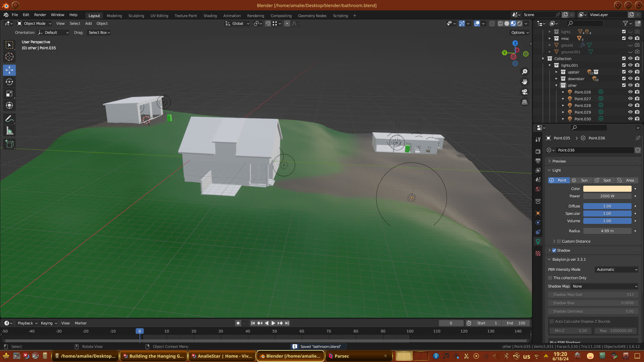644x362 pixels.
Task: Click the Play animation button
Action: click(x=273, y=323)
